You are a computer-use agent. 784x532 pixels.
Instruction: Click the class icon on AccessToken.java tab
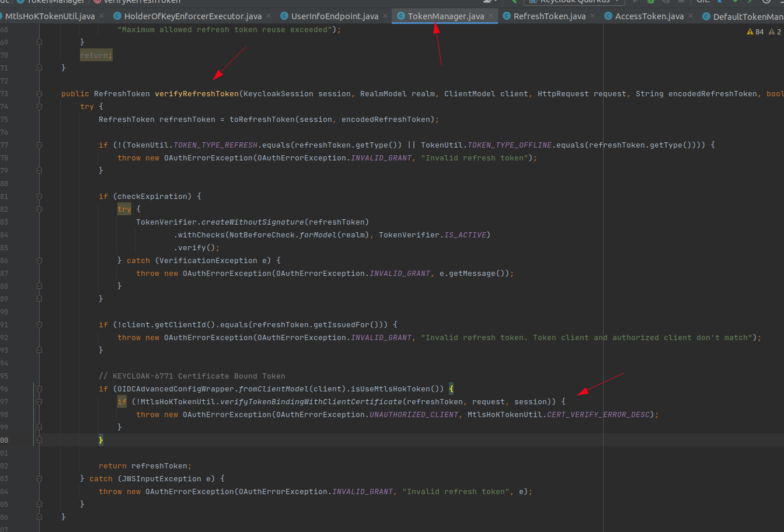(x=608, y=16)
